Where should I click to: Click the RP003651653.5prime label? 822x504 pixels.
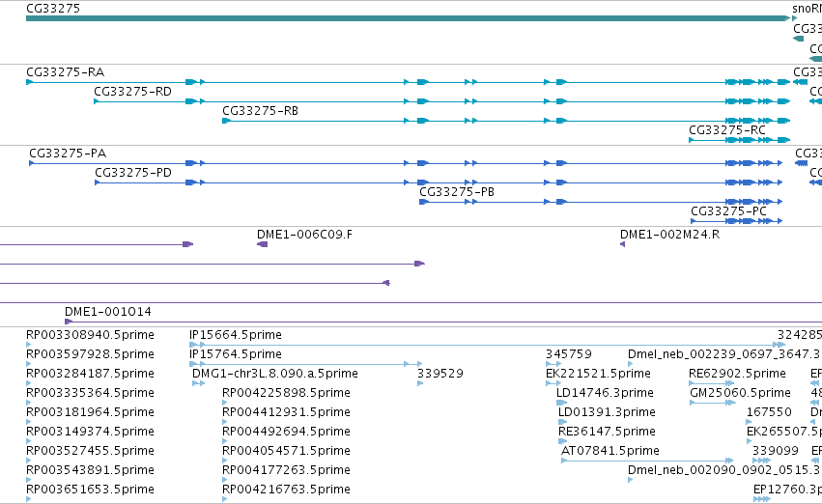(90, 490)
